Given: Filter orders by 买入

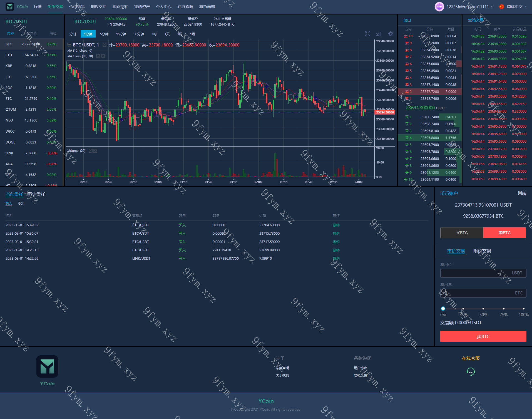Looking at the screenshot, I should (x=9, y=204).
